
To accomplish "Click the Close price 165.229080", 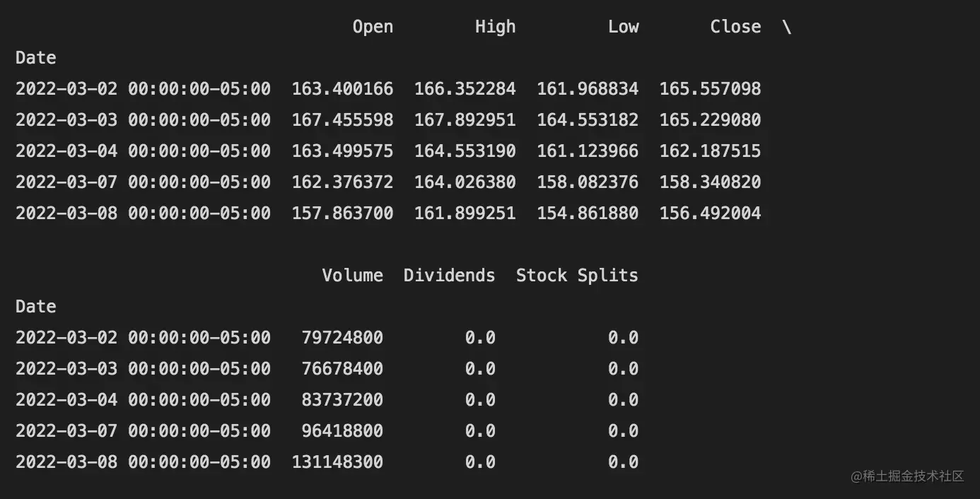I will tap(710, 120).
